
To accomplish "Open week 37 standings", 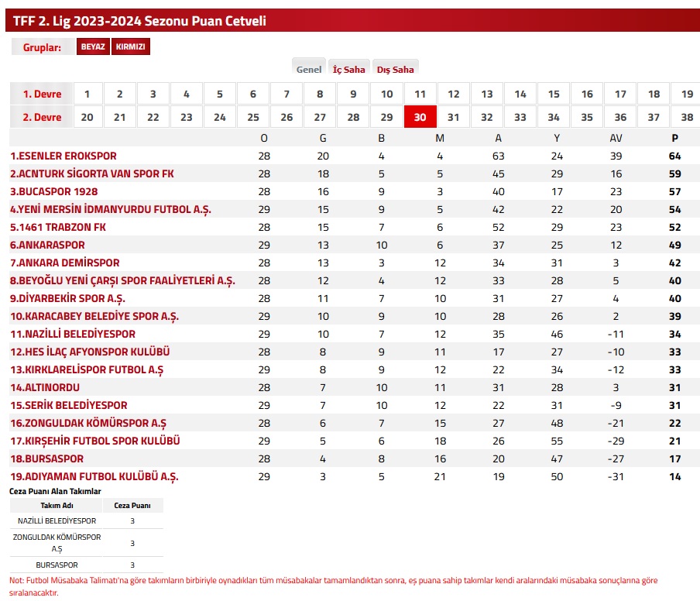I will pos(654,117).
